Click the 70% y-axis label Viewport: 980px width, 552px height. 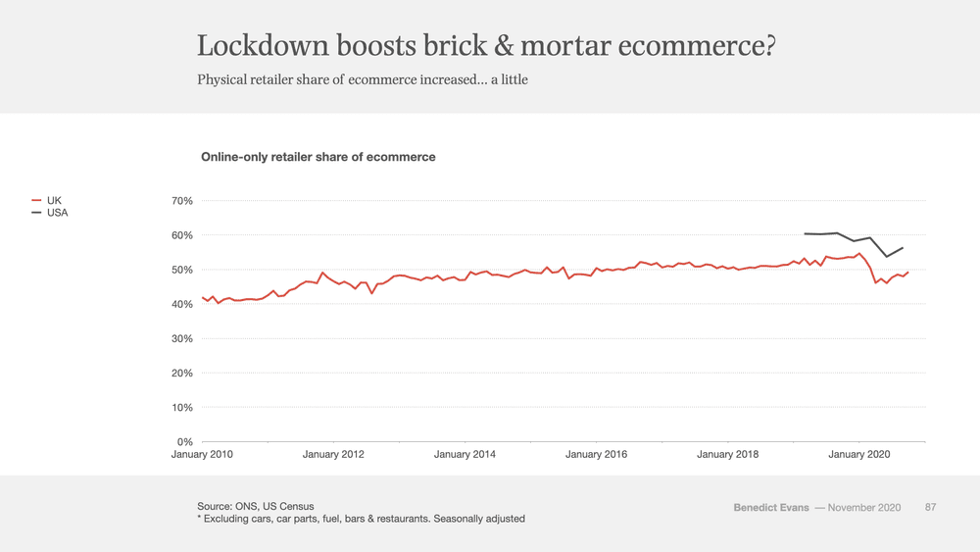(182, 201)
